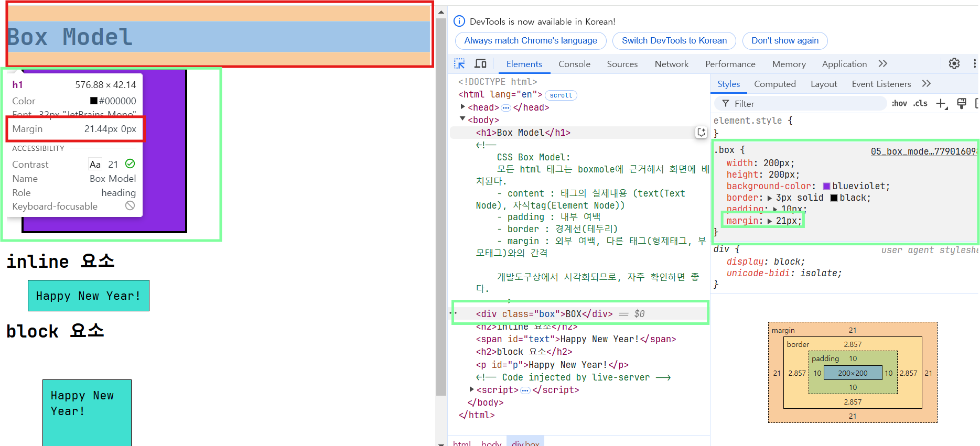Click body breadcrumb at bottom
This screenshot has width=980, height=446.
coord(491,443)
